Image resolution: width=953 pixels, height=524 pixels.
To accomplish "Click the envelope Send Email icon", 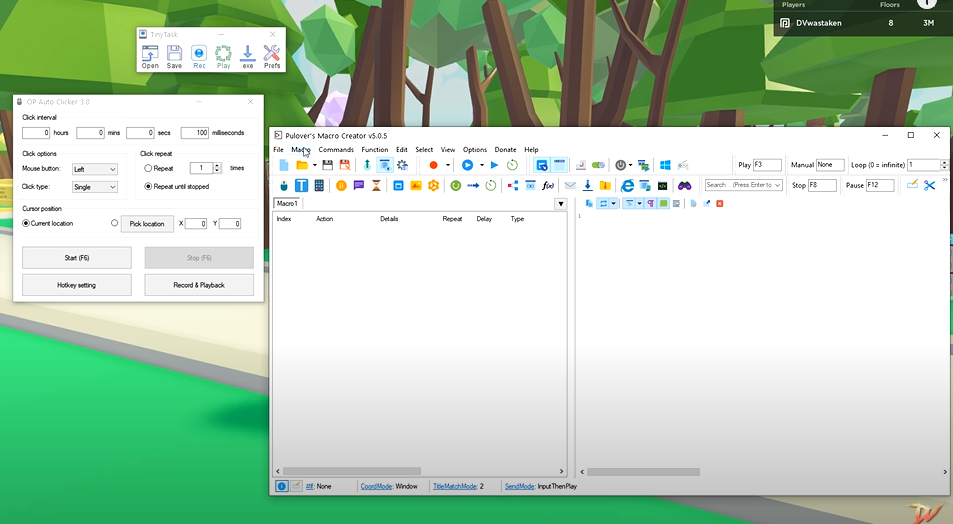I will [x=570, y=185].
